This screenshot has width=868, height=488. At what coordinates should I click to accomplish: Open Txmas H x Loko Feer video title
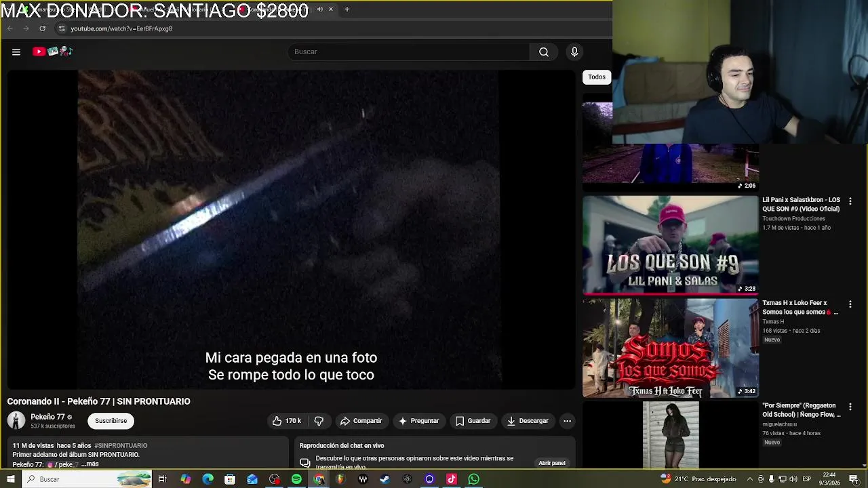800,307
